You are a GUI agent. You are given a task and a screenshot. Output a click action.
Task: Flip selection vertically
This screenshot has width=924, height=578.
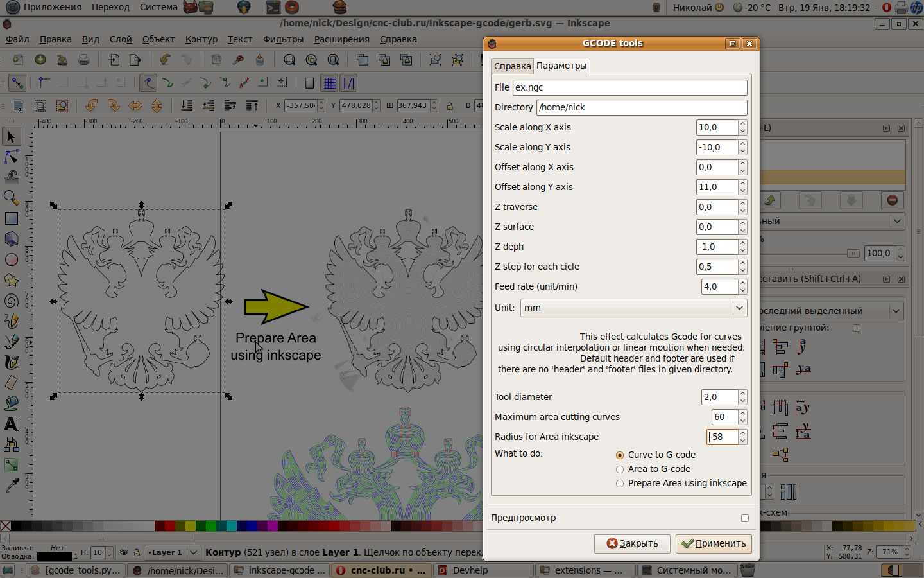(157, 105)
